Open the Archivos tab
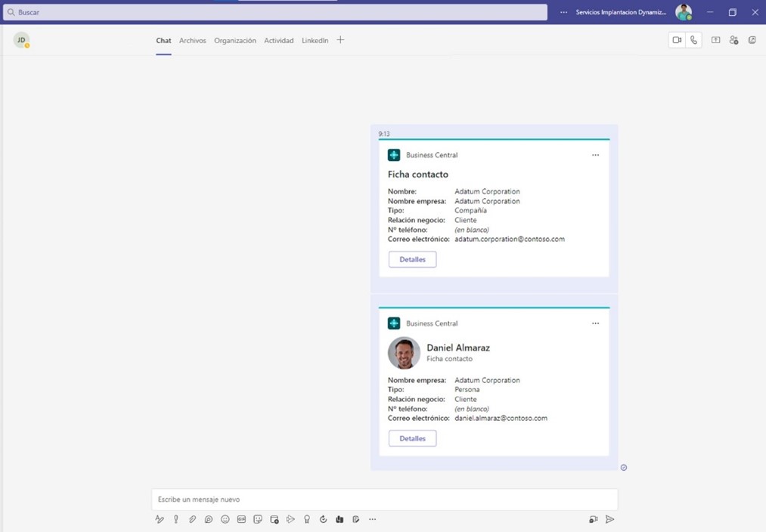This screenshot has height=532, width=766. click(193, 41)
